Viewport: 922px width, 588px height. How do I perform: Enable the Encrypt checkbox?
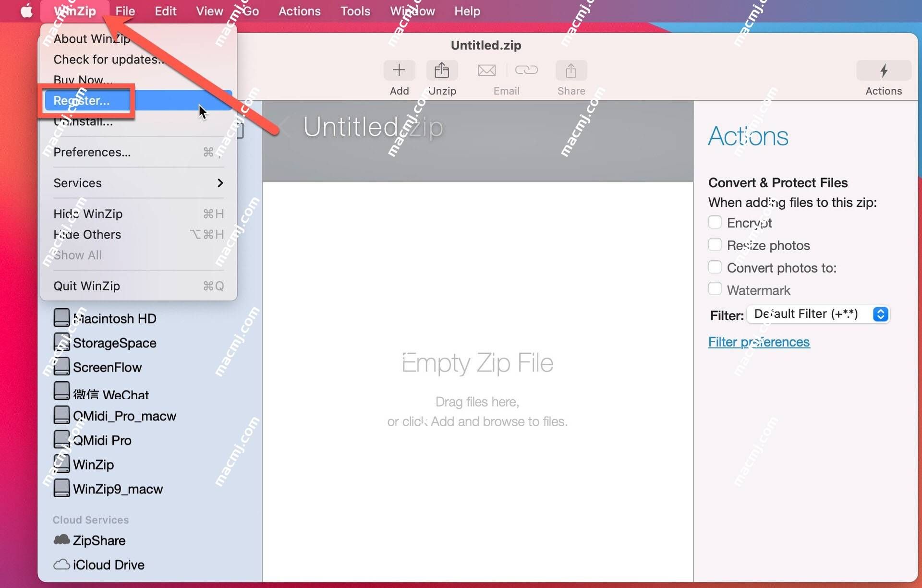coord(715,222)
